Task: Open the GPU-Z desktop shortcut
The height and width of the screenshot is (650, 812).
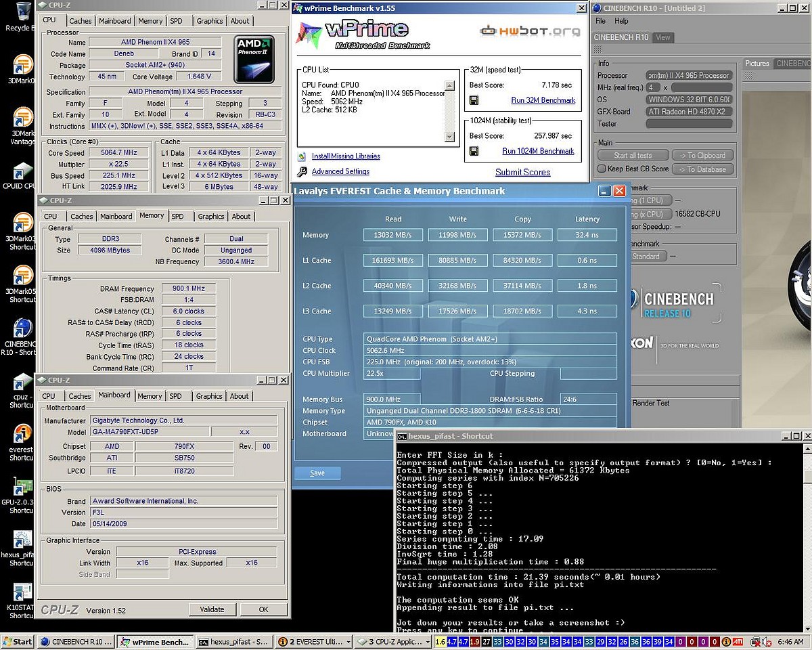Action: pos(23,486)
